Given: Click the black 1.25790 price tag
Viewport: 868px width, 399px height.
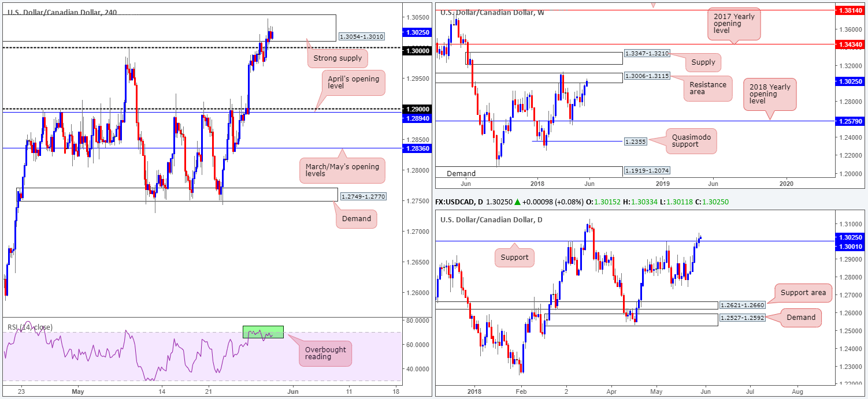Looking at the screenshot, I should (x=851, y=121).
